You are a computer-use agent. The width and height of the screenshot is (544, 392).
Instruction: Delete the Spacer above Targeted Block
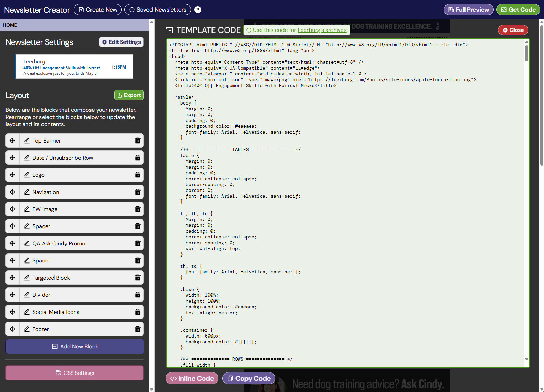click(138, 260)
